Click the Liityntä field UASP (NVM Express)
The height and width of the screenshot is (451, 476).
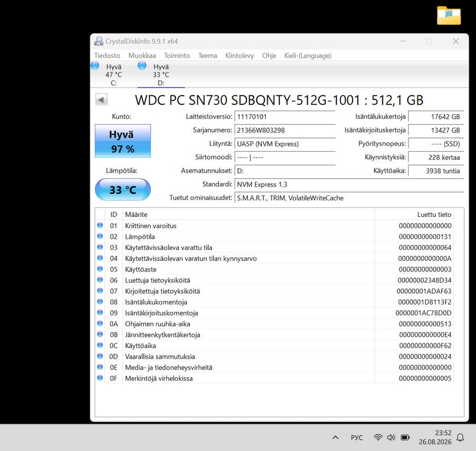click(285, 144)
